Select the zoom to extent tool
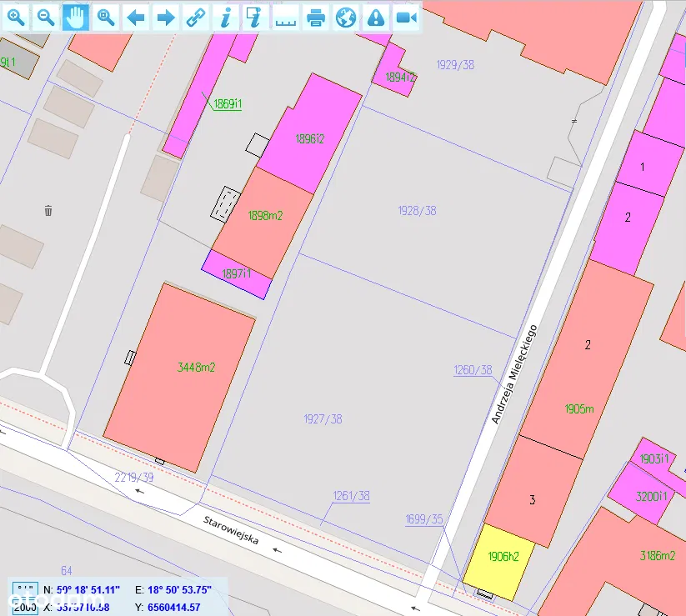This screenshot has width=686, height=616. 106,17
